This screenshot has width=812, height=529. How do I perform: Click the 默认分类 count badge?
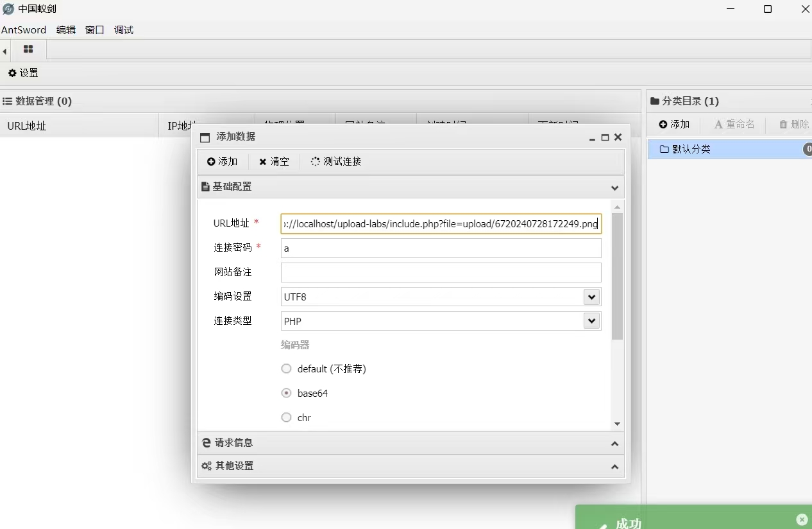[808, 149]
